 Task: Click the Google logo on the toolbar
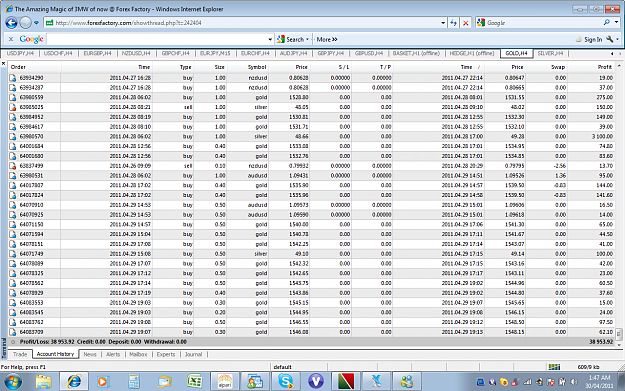click(31, 39)
